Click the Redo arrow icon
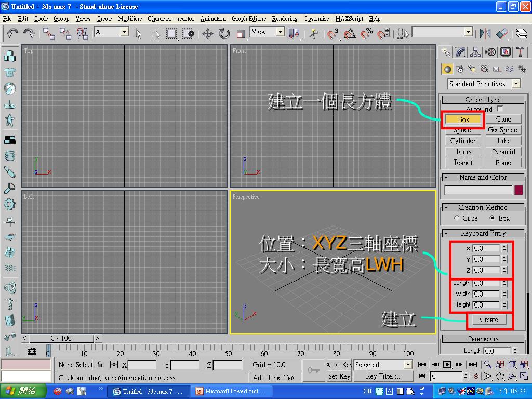The image size is (532, 399). [x=29, y=33]
